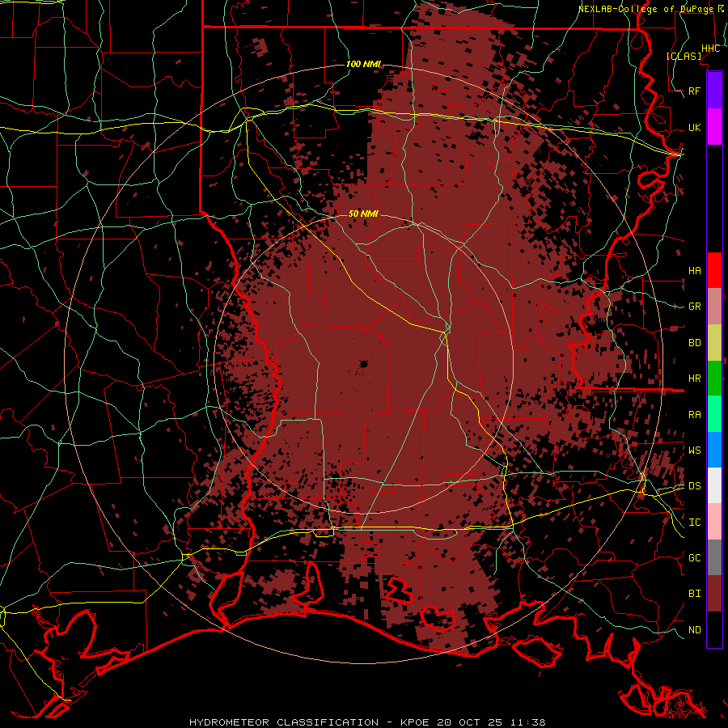Click the dark red BI legend swatch
Image resolution: width=728 pixels, height=728 pixels.
[x=714, y=594]
